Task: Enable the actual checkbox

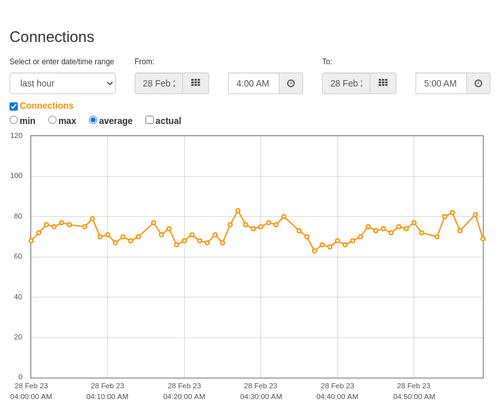Action: (x=150, y=120)
